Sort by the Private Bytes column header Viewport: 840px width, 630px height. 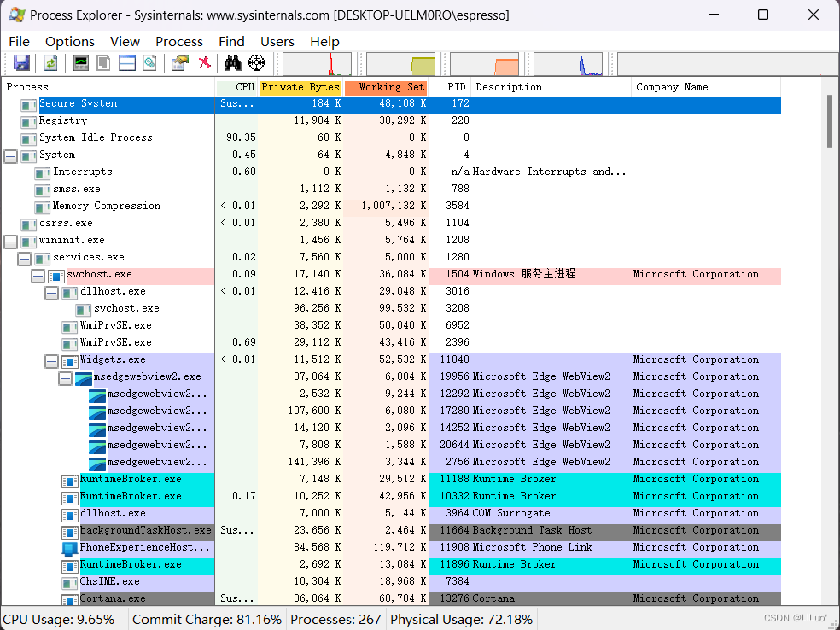(x=300, y=87)
